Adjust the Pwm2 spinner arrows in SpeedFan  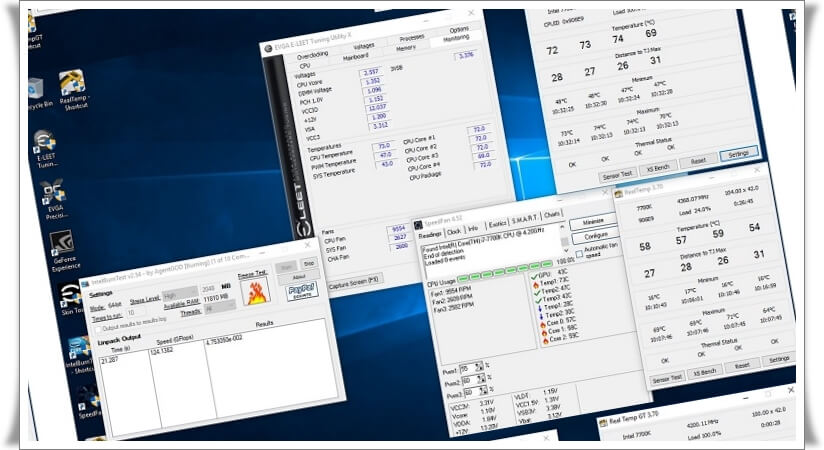pyautogui.click(x=481, y=379)
